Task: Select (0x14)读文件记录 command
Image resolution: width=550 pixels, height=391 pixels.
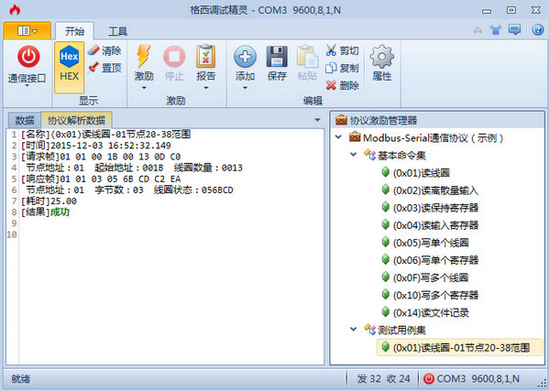Action: pyautogui.click(x=431, y=312)
